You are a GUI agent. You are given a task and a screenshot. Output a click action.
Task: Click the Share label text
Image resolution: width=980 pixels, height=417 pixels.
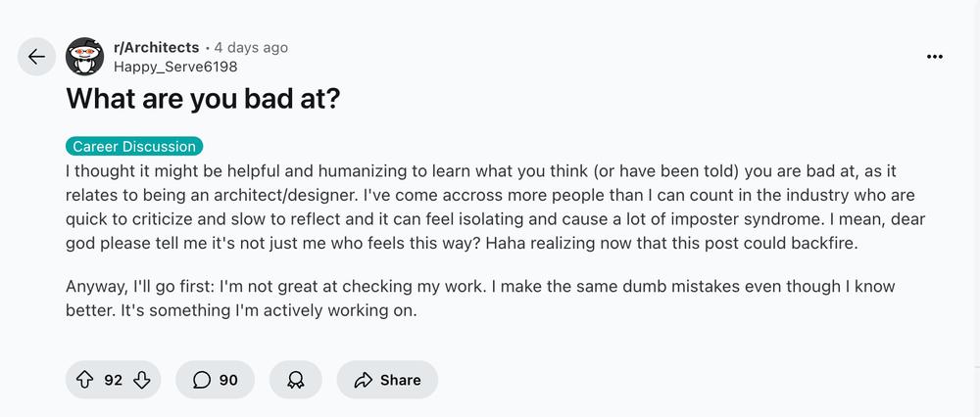pyautogui.click(x=400, y=380)
